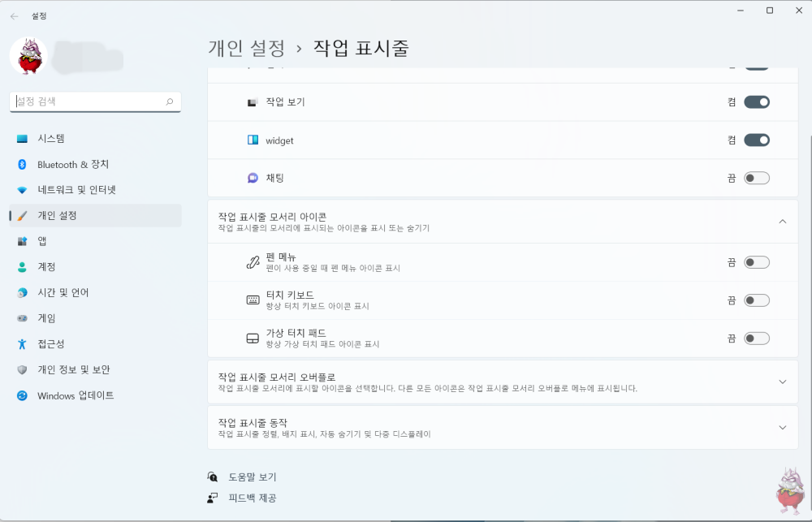Open Bluetooth & 장치 category

[95, 164]
